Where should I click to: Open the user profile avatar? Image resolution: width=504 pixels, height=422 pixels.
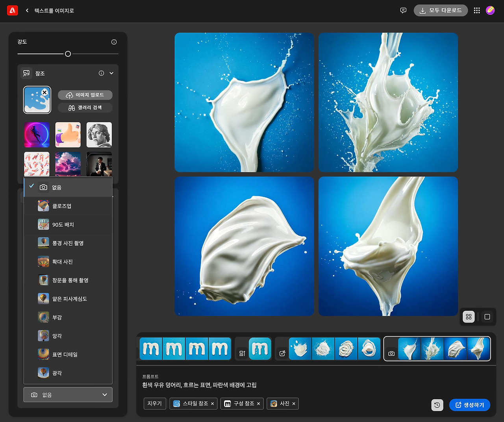pyautogui.click(x=490, y=11)
